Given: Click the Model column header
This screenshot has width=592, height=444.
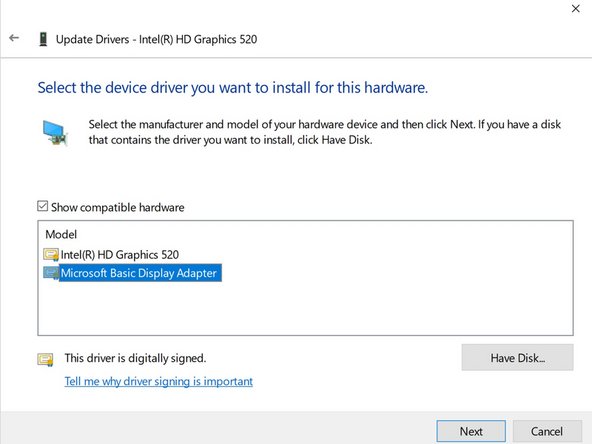Looking at the screenshot, I should (x=61, y=234).
